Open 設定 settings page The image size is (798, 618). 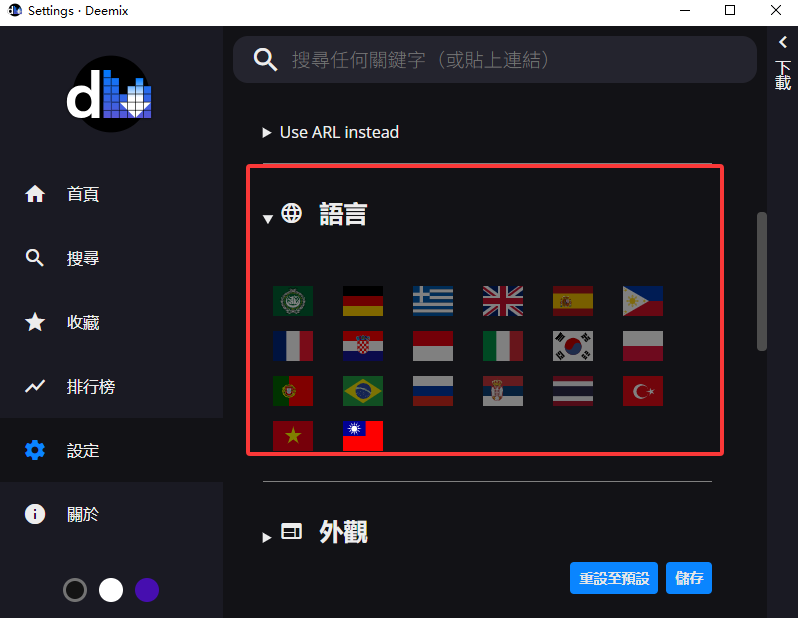click(x=111, y=450)
